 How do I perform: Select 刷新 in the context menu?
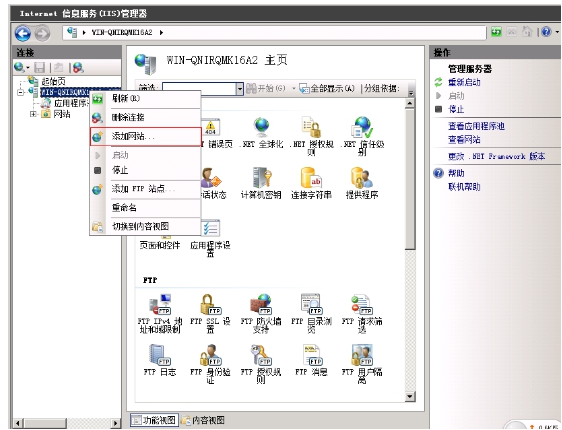145,99
